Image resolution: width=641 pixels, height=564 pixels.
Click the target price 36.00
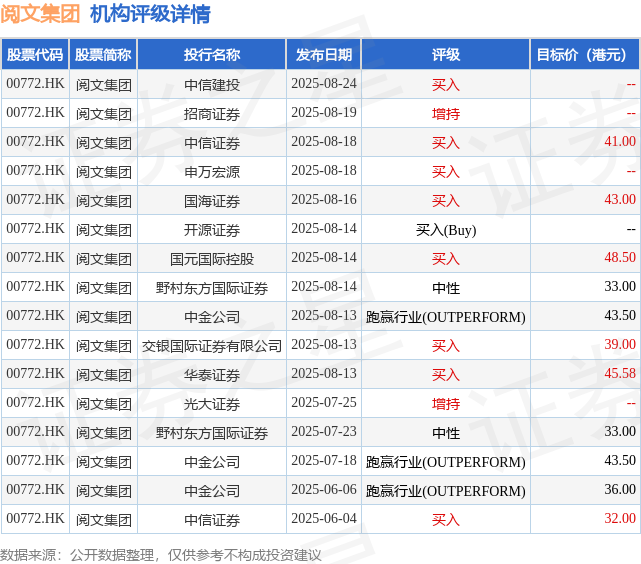coord(620,490)
